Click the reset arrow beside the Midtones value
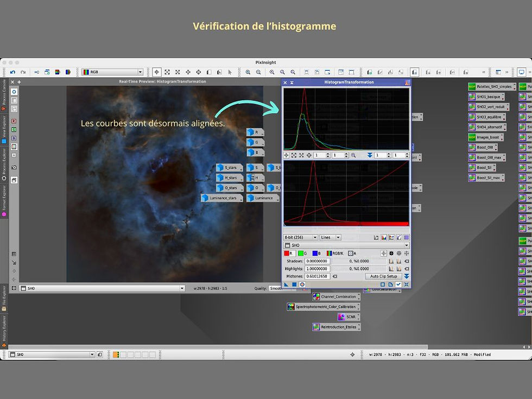The height and width of the screenshot is (399, 532). [335, 276]
